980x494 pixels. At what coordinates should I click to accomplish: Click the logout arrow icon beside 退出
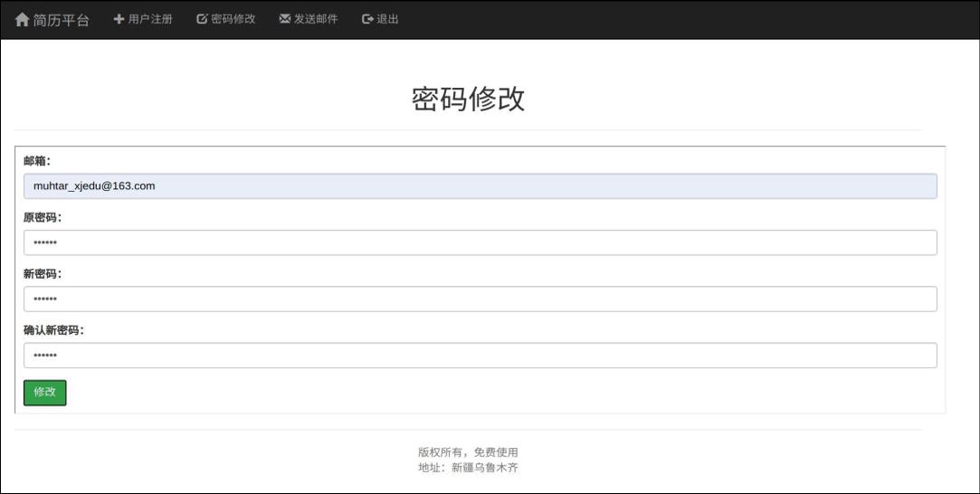[x=367, y=19]
